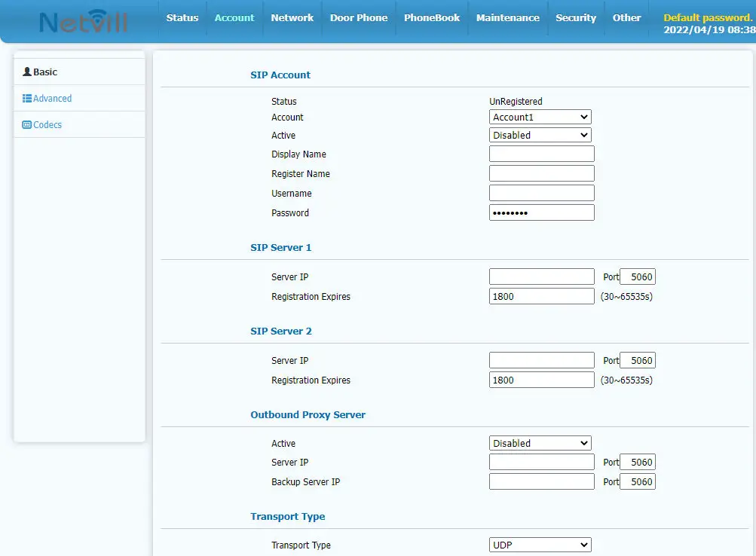Open the Status menu

tap(182, 18)
